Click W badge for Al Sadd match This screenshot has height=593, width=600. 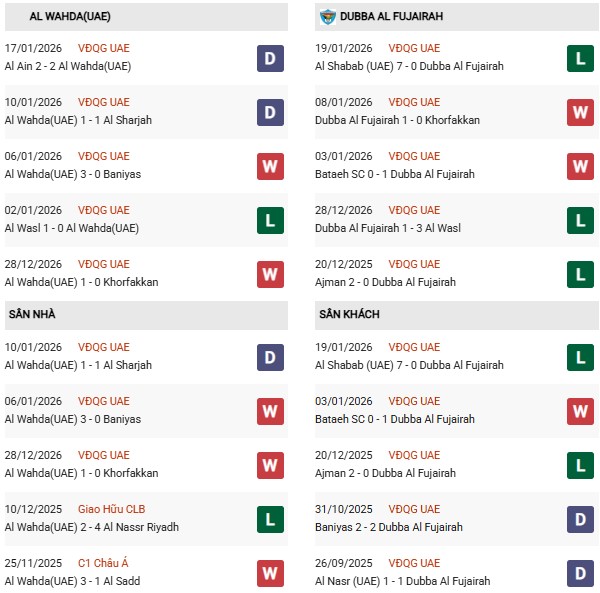(270, 573)
